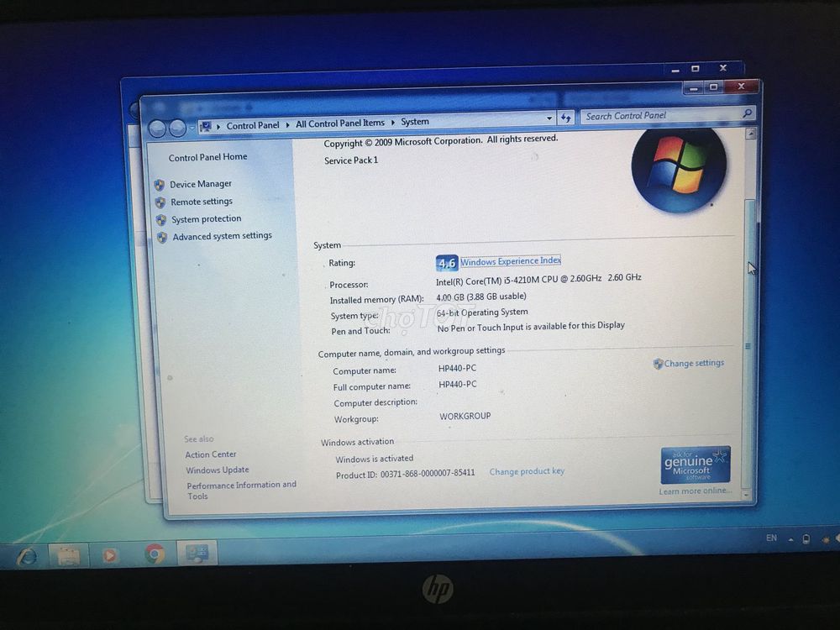Screen dimensions: 840x630
Task: Click the 4.6 rating badge
Action: pyautogui.click(x=447, y=262)
